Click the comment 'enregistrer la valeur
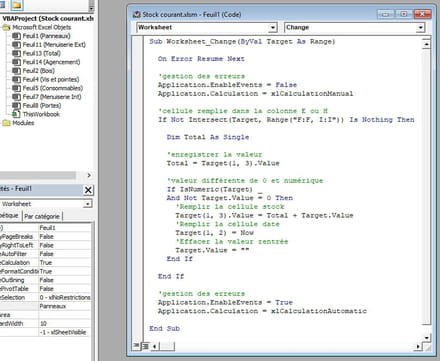 [x=214, y=154]
